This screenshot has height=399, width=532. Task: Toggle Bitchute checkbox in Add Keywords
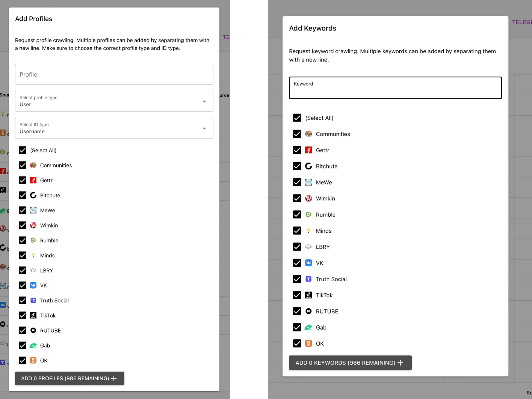coord(297,166)
